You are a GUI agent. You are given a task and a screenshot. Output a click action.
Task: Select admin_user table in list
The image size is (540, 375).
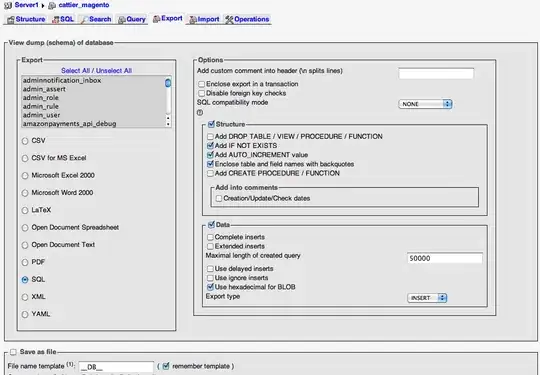tap(41, 115)
